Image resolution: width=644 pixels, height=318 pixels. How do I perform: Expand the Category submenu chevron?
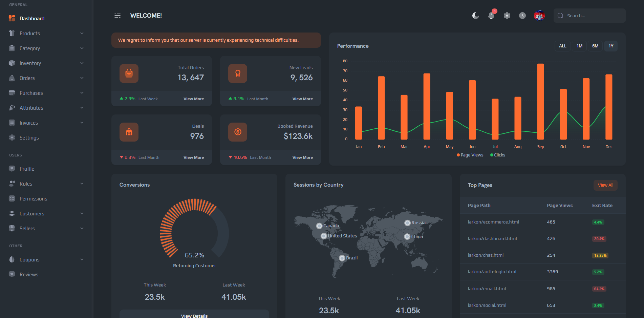coord(82,48)
